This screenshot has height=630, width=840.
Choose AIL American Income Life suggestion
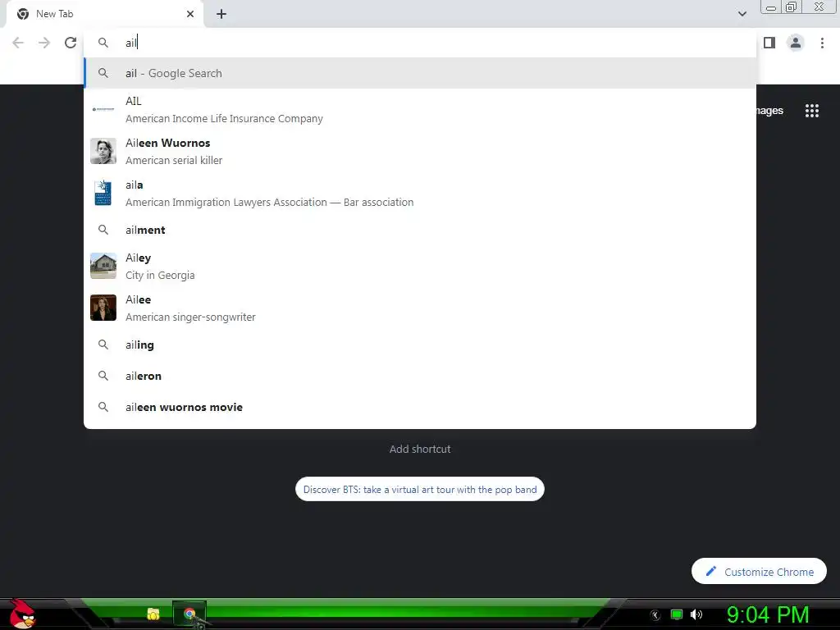420,109
